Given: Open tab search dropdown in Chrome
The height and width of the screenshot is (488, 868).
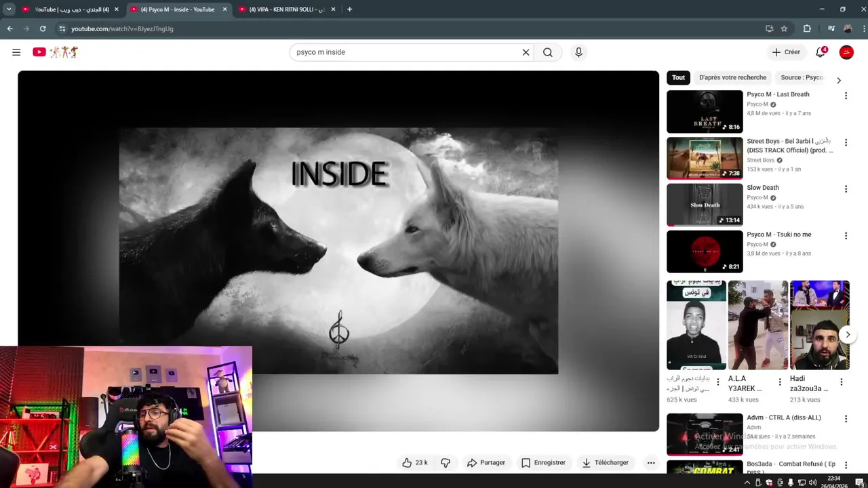Looking at the screenshot, I should coord(9,9).
